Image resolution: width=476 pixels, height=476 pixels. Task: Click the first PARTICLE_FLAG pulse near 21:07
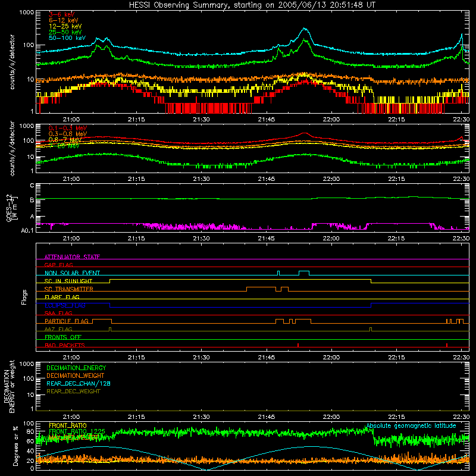point(102,321)
